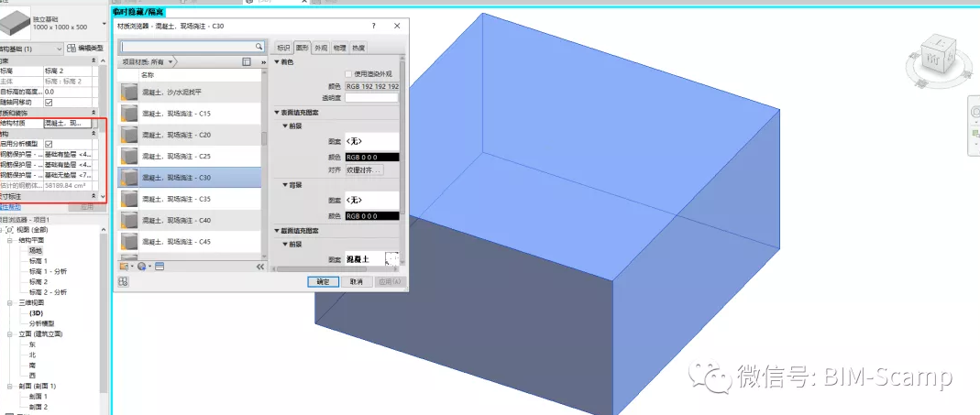Click the 混凝土 cut pattern foreground box
Screen dimensions: 980x415
tap(372, 258)
